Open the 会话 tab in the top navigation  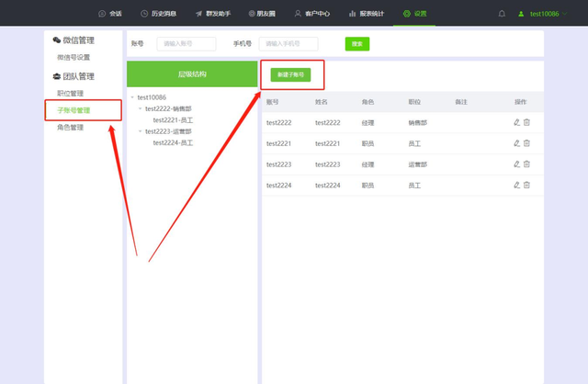point(110,14)
